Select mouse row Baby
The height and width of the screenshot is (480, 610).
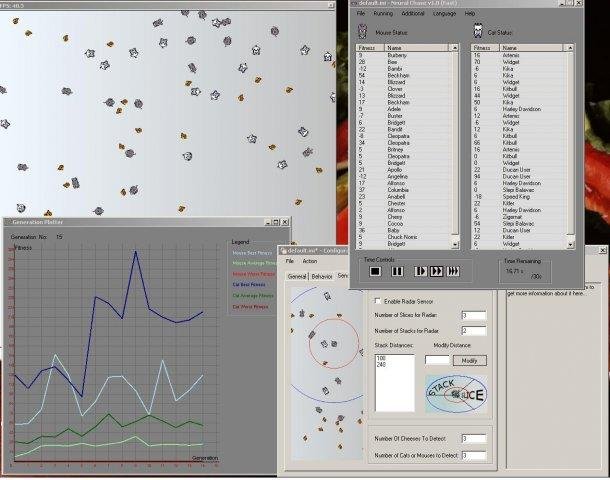[x=403, y=230]
